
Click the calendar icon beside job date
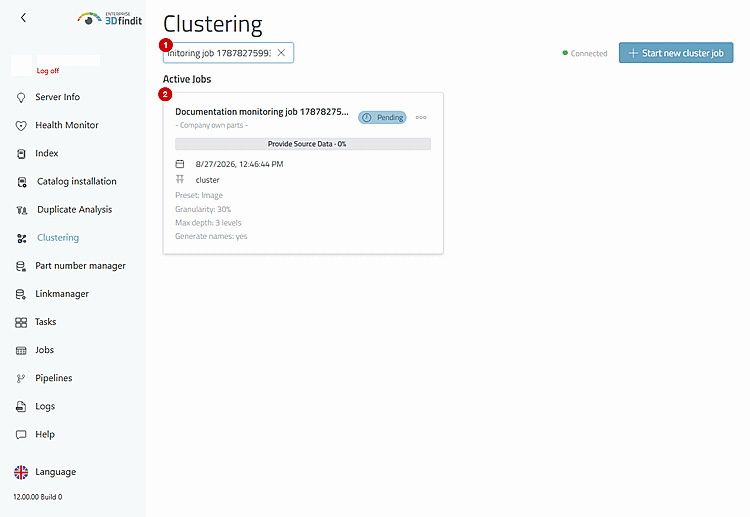click(180, 164)
